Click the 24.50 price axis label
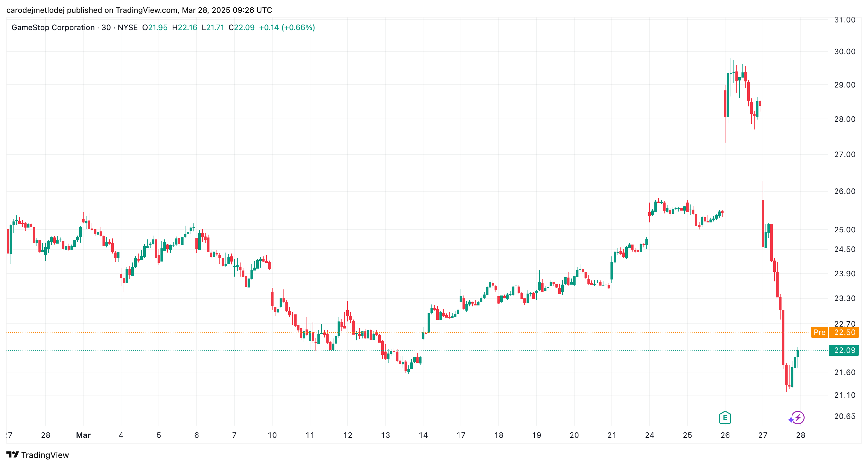The width and height of the screenshot is (868, 466). pos(844,249)
